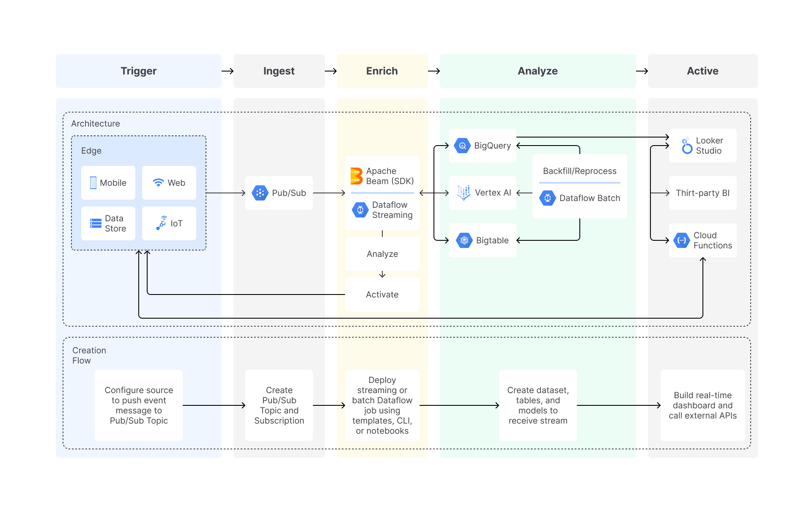Click the Bigtable label text
This screenshot has width=812, height=512.
(492, 240)
